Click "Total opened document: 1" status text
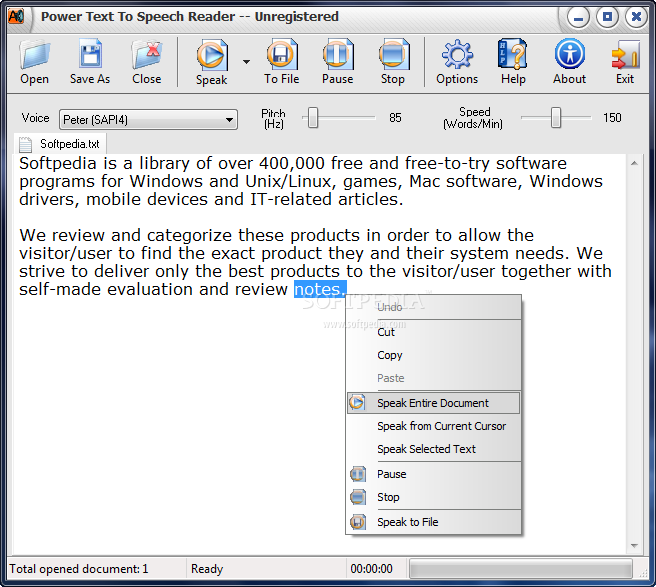 pos(79,569)
